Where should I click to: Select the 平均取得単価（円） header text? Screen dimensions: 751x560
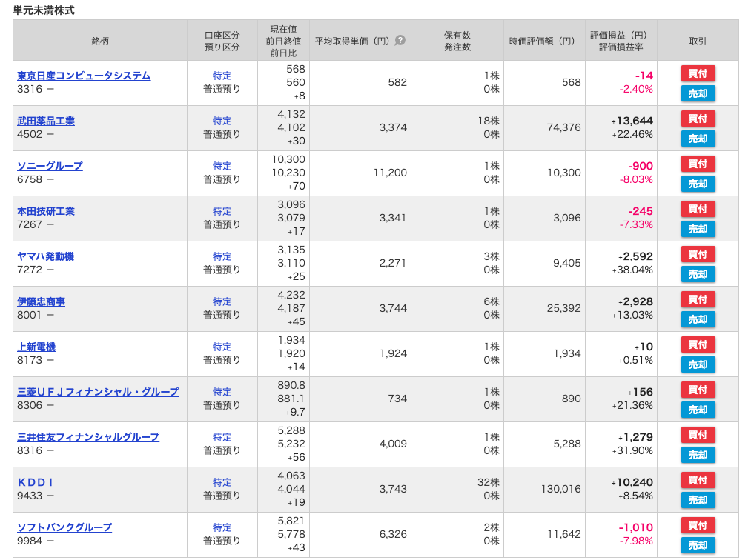click(x=353, y=41)
